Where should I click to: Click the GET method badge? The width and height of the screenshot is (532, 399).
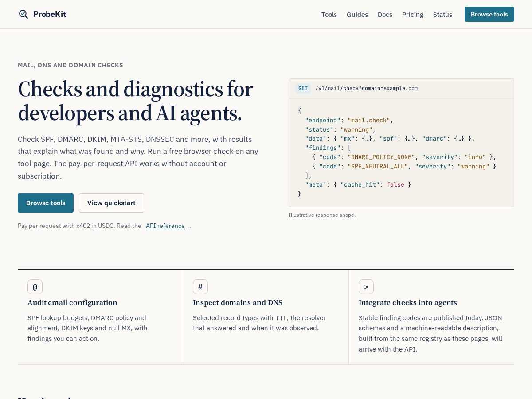[x=303, y=88]
